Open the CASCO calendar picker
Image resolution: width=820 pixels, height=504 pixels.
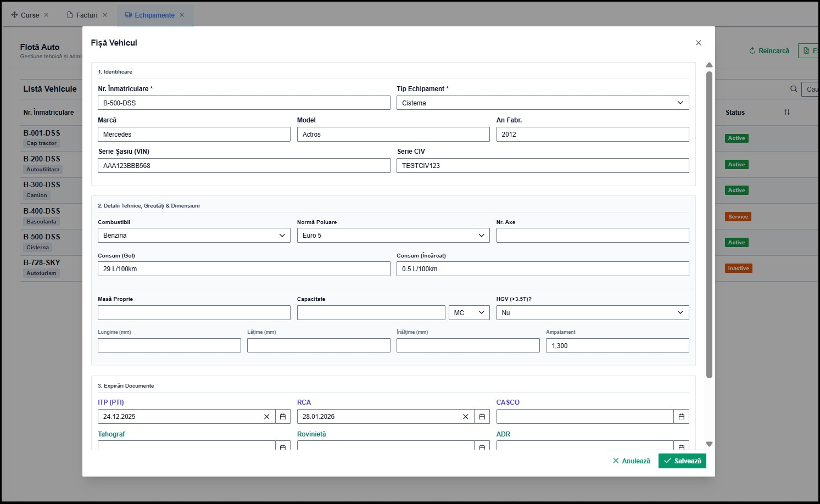681,417
